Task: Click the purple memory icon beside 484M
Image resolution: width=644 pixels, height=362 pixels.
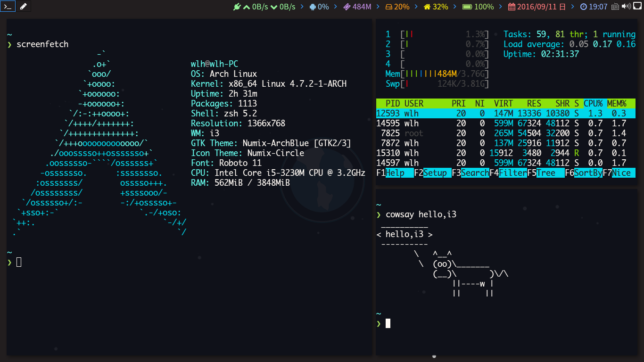Action: pyautogui.click(x=347, y=7)
